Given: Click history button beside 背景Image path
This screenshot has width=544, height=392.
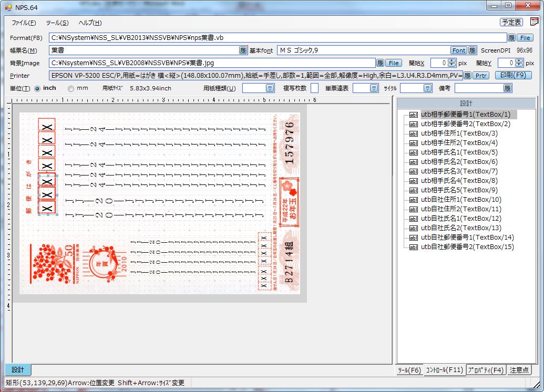Looking at the screenshot, I should [x=380, y=63].
